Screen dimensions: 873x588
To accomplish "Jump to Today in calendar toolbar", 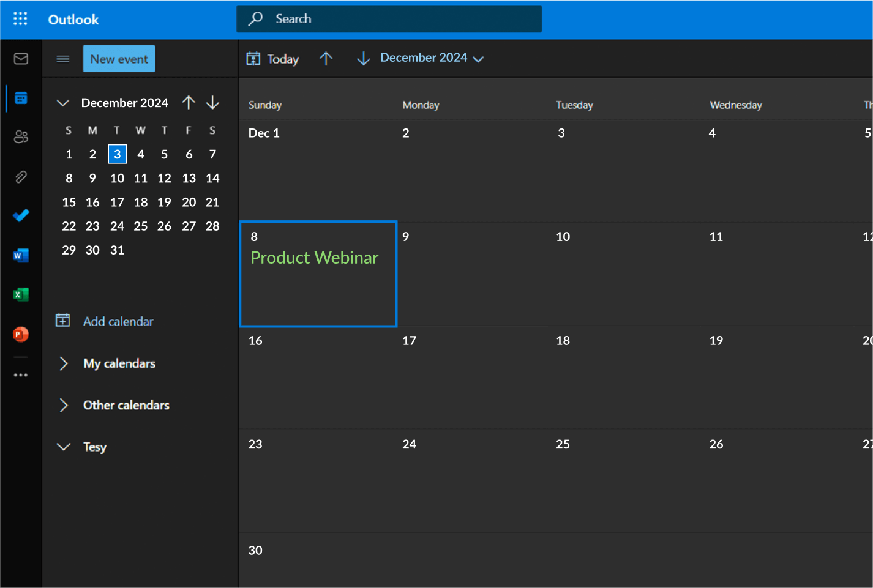I will 273,59.
